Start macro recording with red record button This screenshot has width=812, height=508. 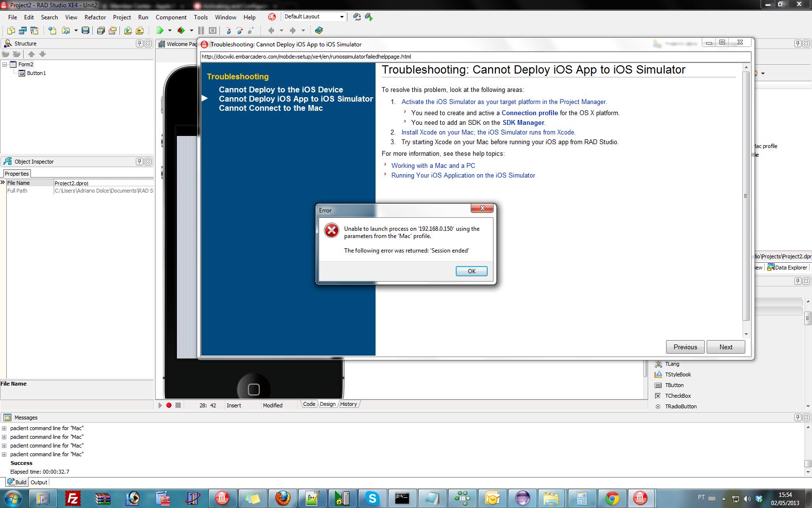[169, 405]
